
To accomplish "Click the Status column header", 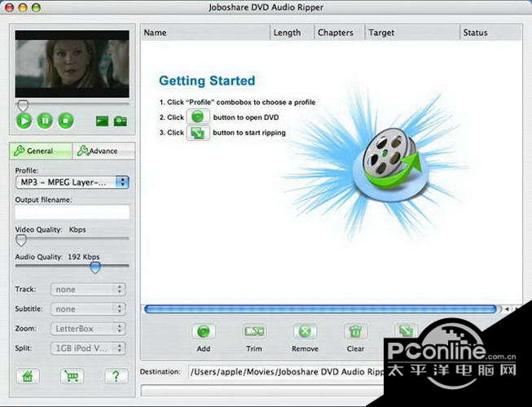I will (490, 33).
